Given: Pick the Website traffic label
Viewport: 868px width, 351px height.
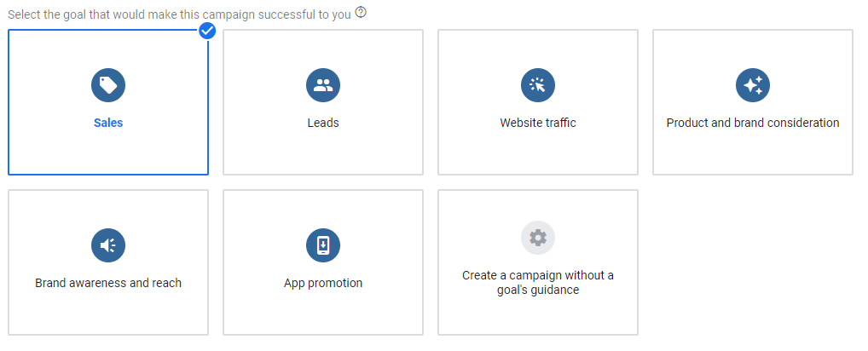Looking at the screenshot, I should coord(538,123).
